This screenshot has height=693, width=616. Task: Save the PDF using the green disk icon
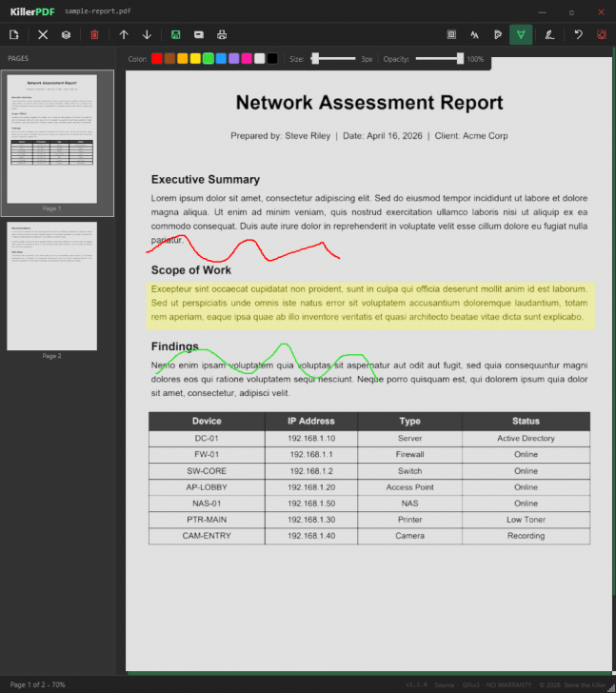tap(175, 35)
